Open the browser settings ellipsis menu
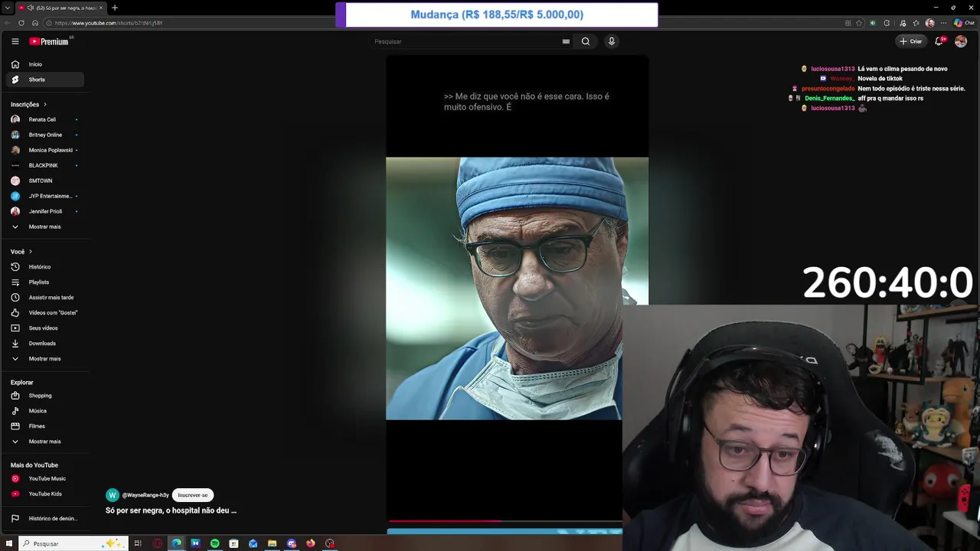The image size is (980, 551). (944, 23)
